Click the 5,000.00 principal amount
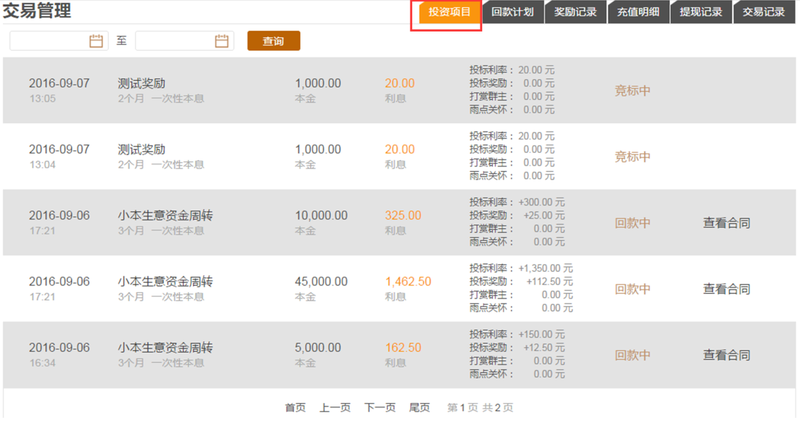800x423 pixels. tap(318, 348)
